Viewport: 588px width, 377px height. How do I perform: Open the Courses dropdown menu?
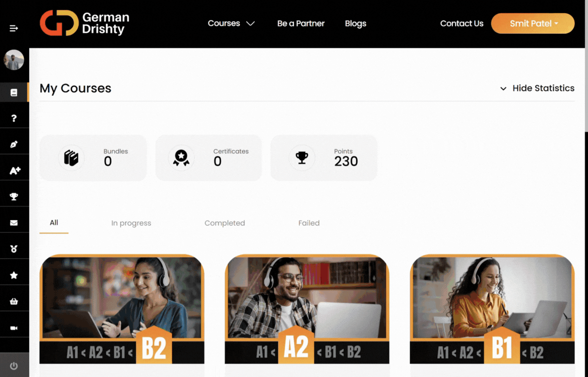coord(231,24)
